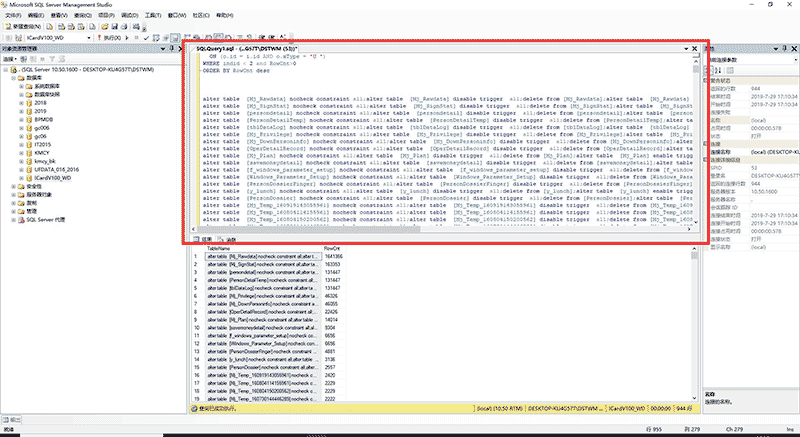
Task: Open the 调试(D) menu
Action: click(130, 15)
